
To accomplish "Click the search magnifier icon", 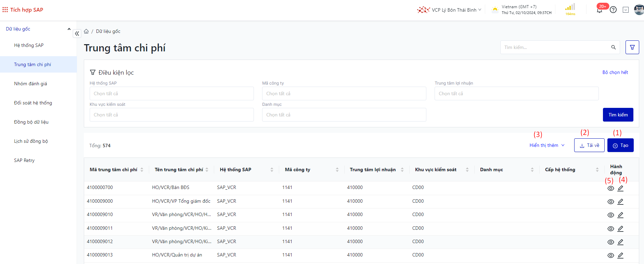I will 614,47.
